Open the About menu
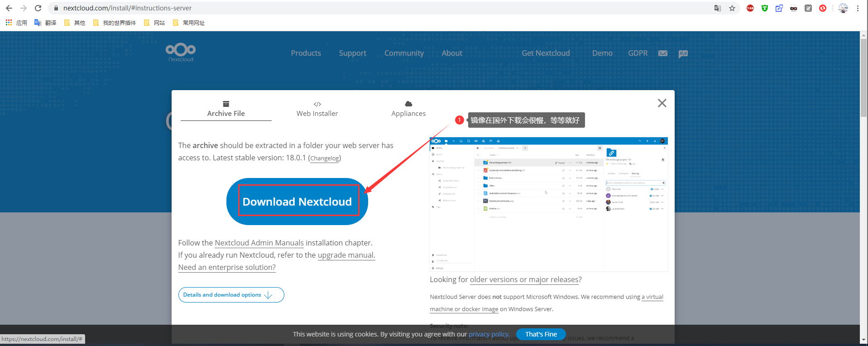The height and width of the screenshot is (346, 868). (452, 53)
